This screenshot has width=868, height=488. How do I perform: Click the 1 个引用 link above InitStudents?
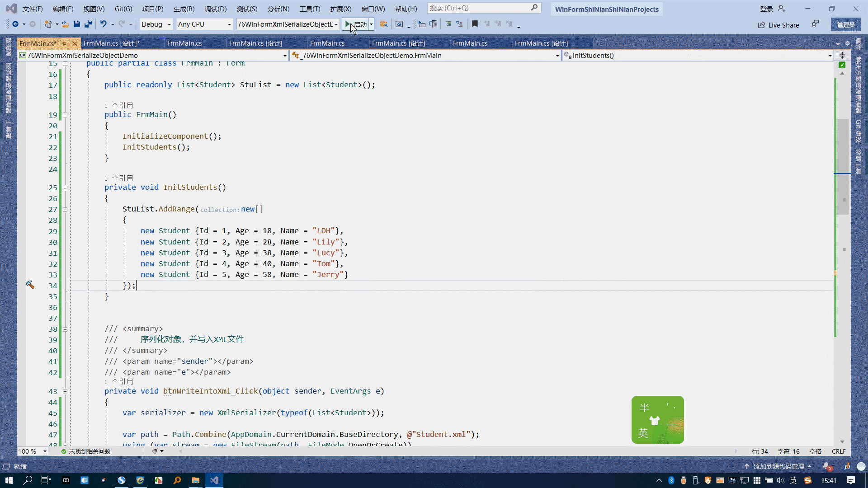point(118,178)
